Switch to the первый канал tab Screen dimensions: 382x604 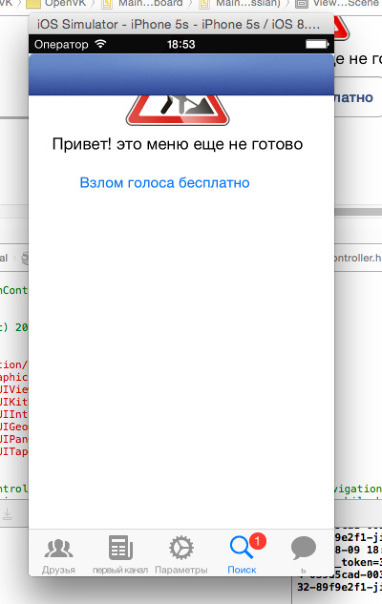pyautogui.click(x=120, y=554)
